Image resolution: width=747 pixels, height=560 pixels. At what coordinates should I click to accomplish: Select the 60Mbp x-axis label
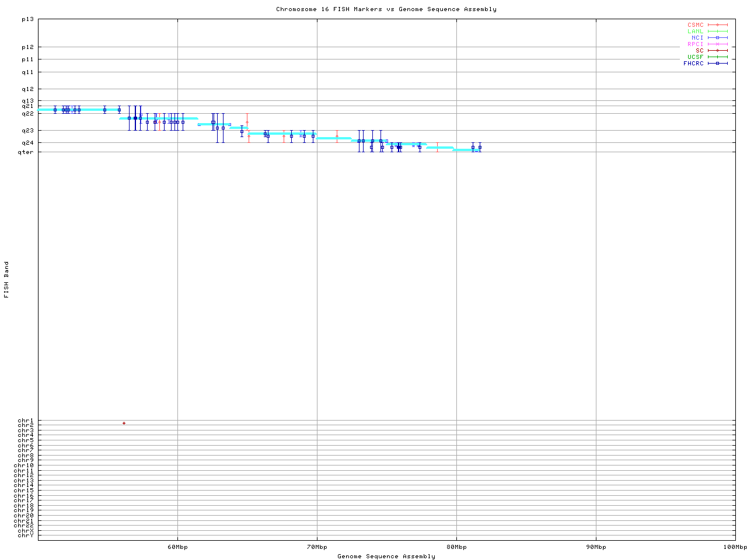(177, 547)
